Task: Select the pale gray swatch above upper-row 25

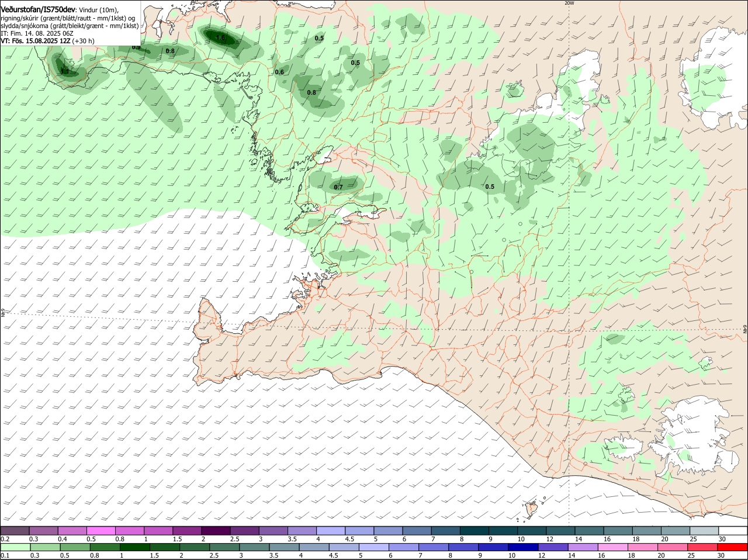Action: 705,530
